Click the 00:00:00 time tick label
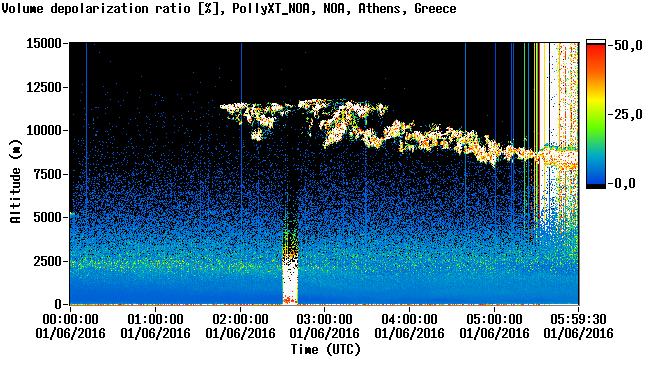This screenshot has width=665, height=389. pyautogui.click(x=70, y=319)
